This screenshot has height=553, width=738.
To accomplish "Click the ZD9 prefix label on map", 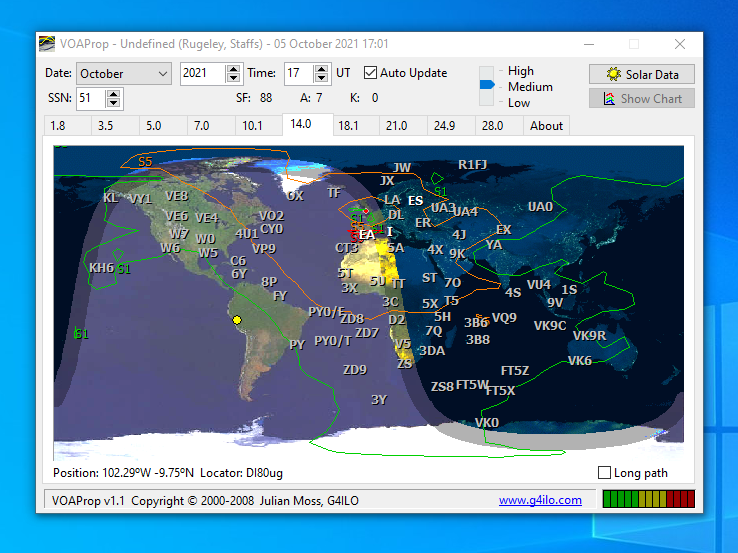I will point(355,370).
